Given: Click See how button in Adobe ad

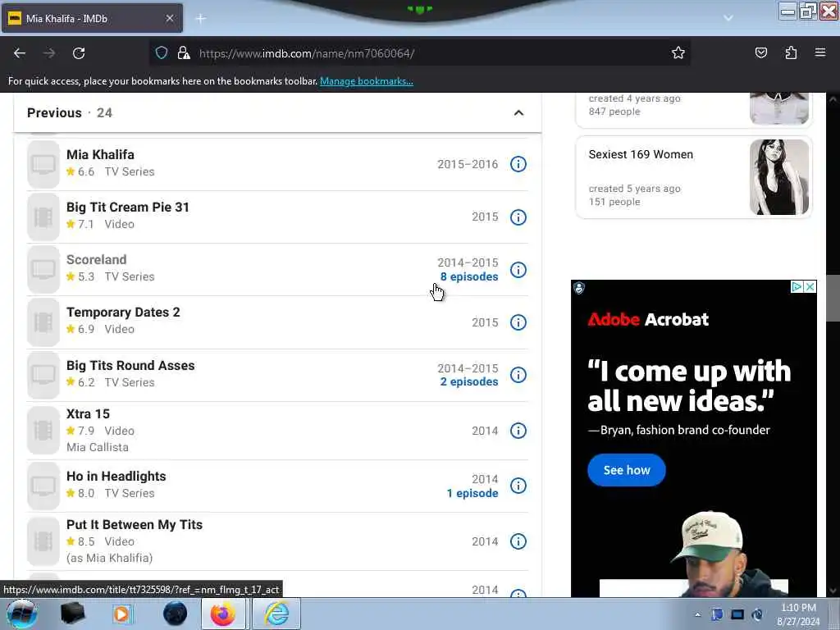Looking at the screenshot, I should click(626, 470).
